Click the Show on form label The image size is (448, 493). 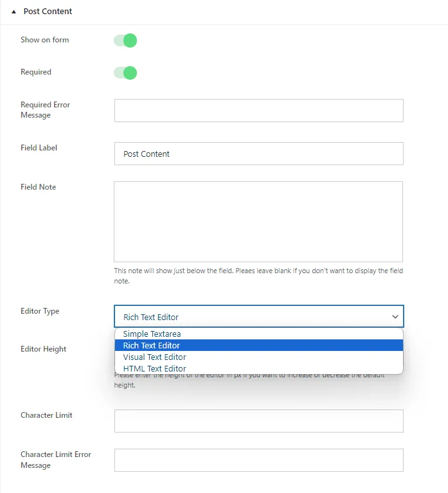44,40
